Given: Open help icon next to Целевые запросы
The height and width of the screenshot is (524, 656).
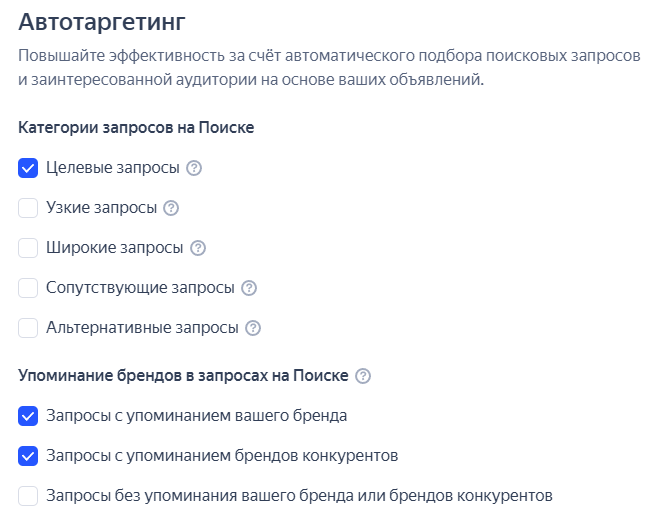Looking at the screenshot, I should (194, 168).
